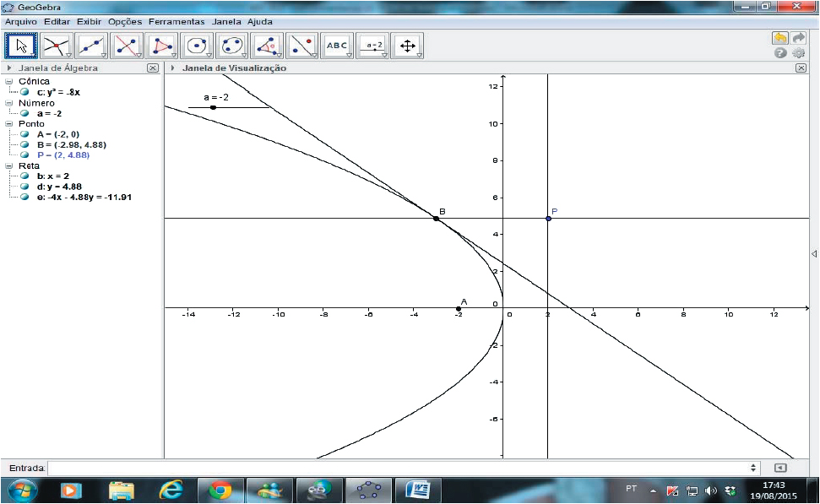Open the Ferramentas menu
Viewport: 820px width, 504px height.
click(176, 21)
